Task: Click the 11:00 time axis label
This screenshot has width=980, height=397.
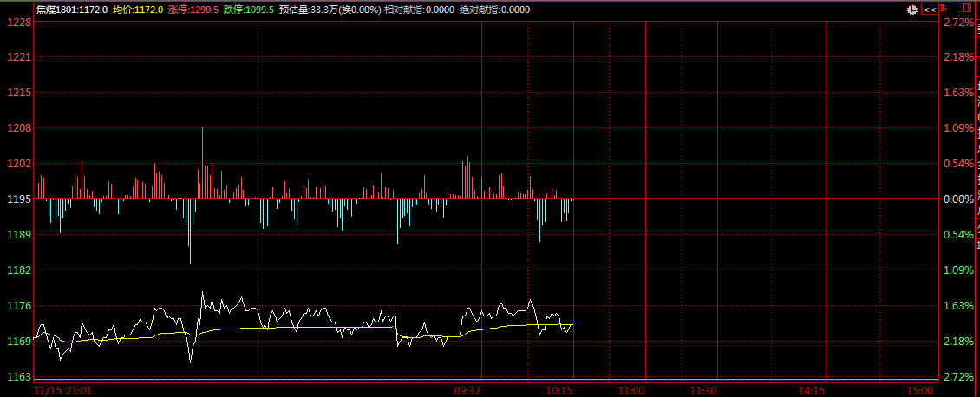Action: point(631,390)
